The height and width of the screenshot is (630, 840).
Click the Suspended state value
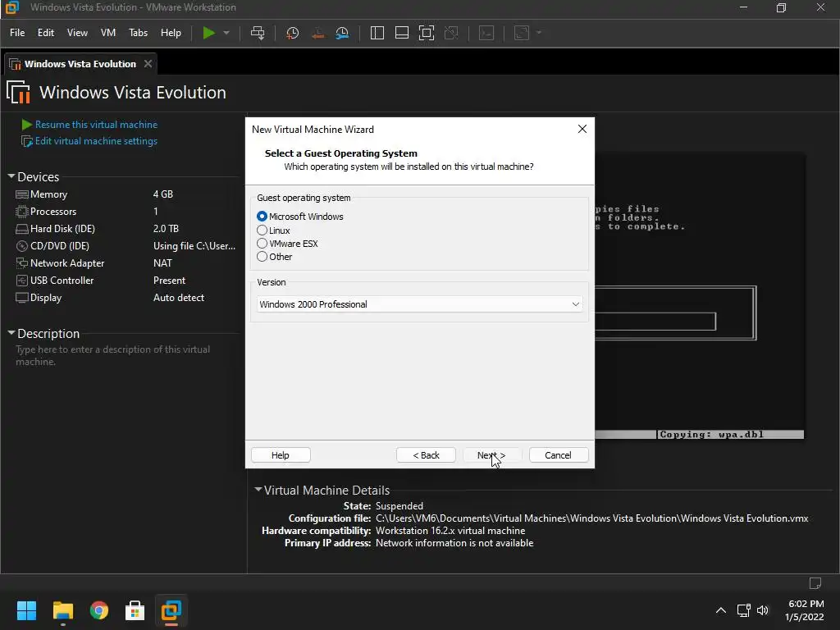tap(399, 505)
